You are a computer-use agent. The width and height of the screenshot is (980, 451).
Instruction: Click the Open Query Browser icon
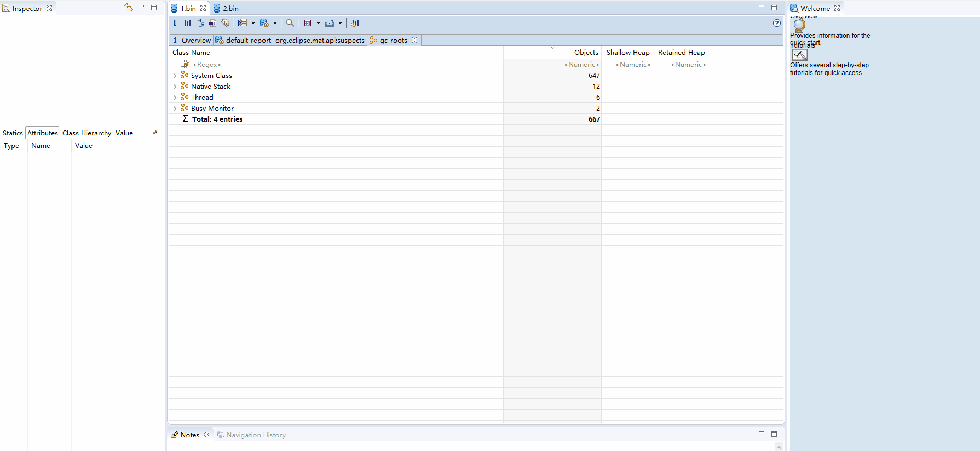pyautogui.click(x=264, y=23)
